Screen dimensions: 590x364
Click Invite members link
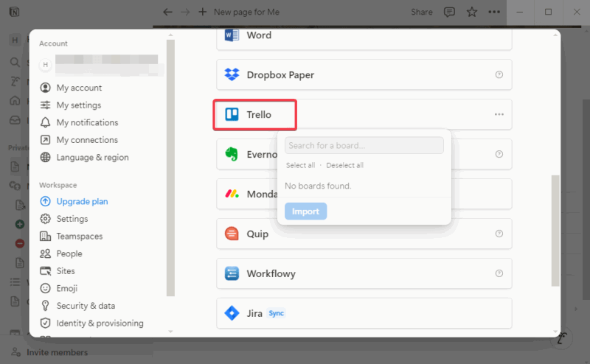pos(57,352)
